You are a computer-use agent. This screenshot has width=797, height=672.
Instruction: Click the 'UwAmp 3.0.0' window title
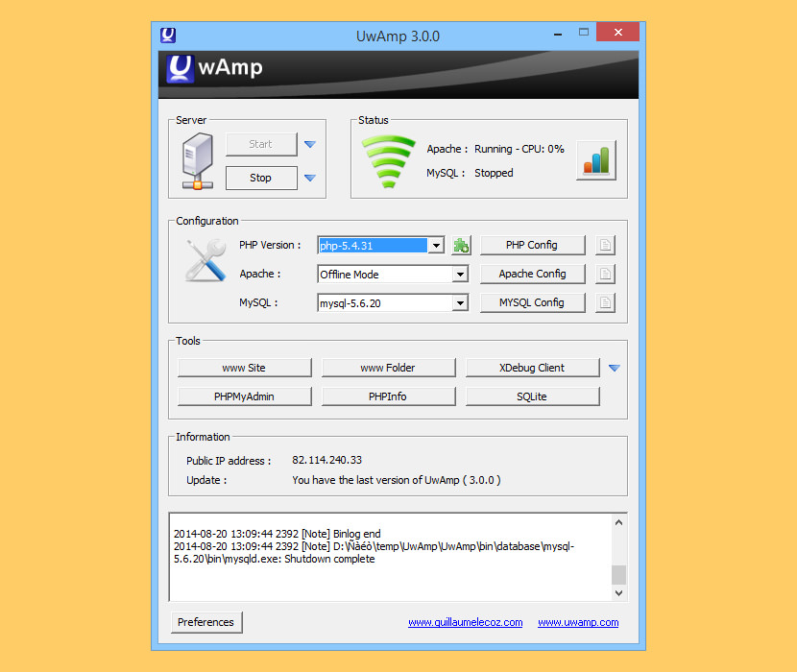click(x=398, y=36)
